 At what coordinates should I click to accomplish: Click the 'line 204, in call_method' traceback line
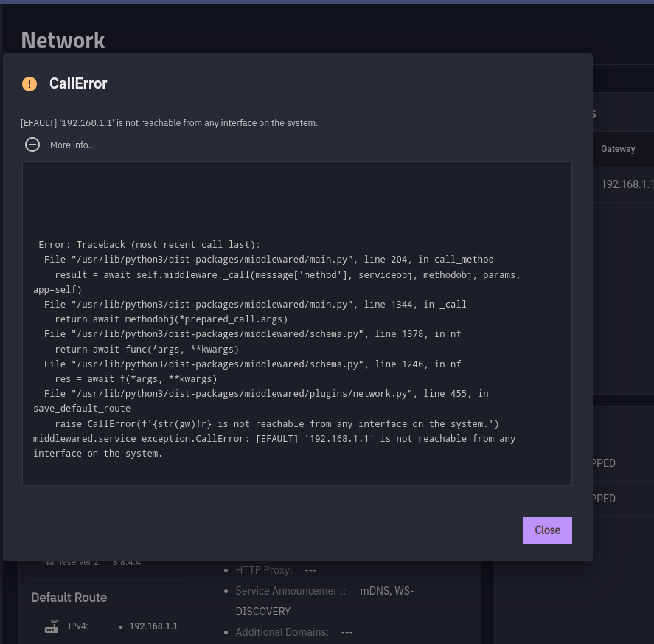(269, 260)
